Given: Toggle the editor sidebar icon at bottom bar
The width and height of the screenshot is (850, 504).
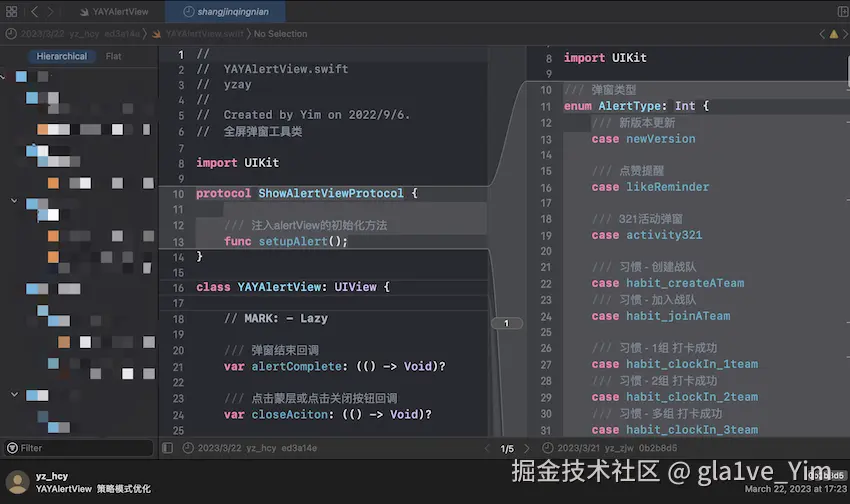Looking at the screenshot, I should tap(168, 448).
